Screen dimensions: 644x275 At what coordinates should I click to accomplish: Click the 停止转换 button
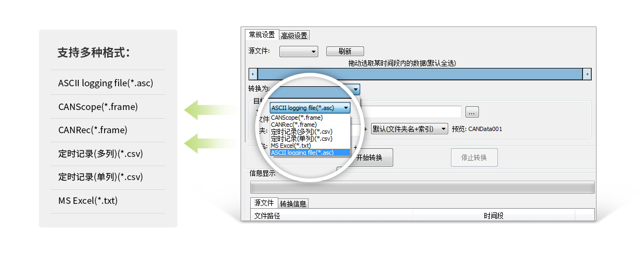click(474, 157)
